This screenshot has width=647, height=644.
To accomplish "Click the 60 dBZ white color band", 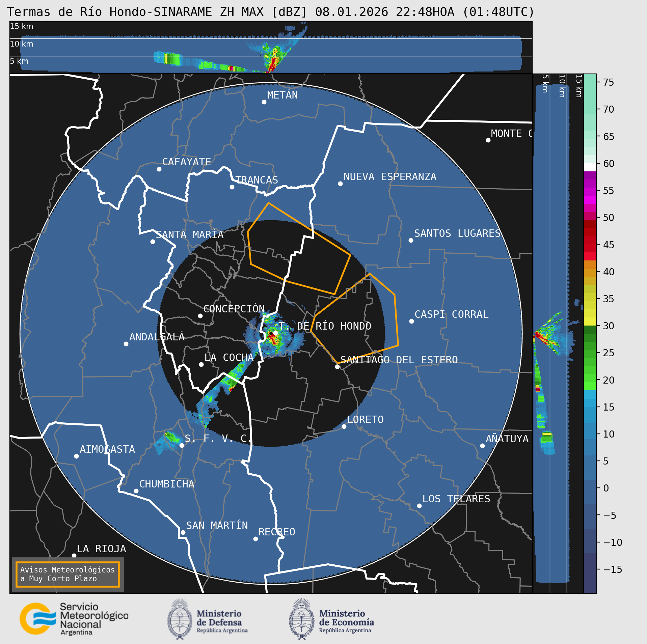I will tap(590, 167).
